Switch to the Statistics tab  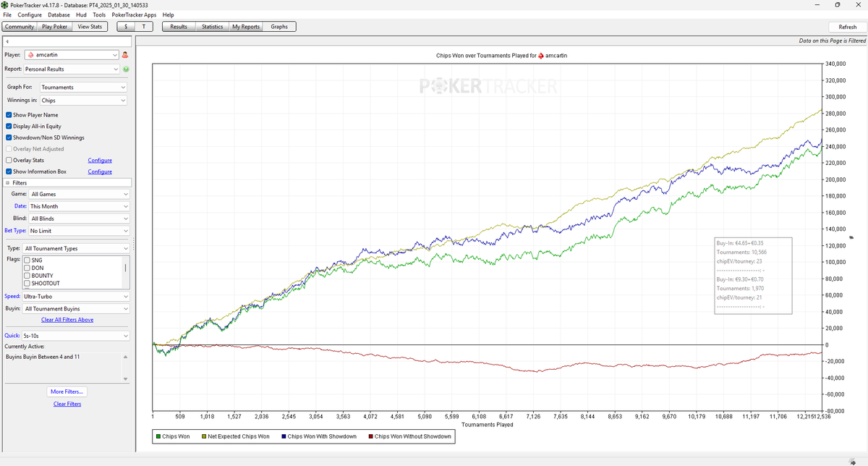(212, 27)
